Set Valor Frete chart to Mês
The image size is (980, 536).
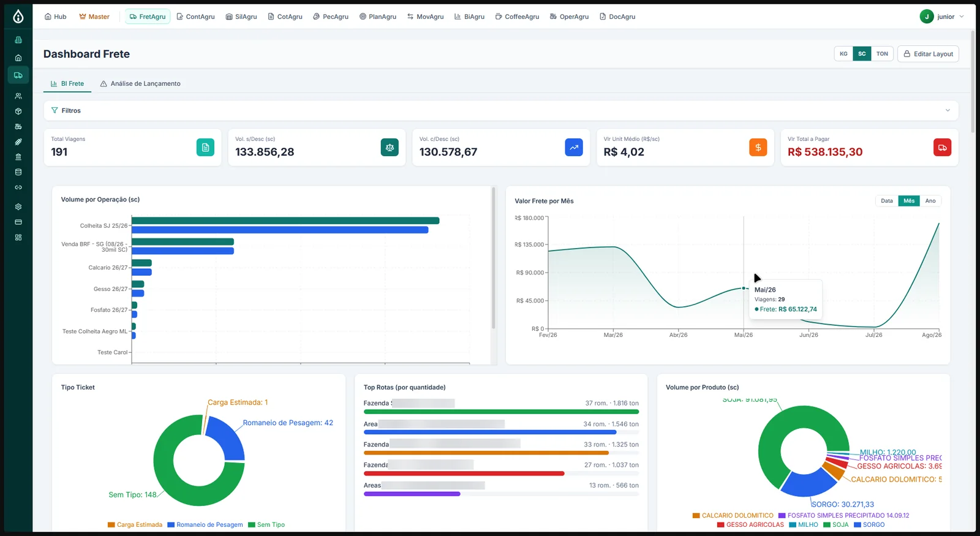(909, 201)
